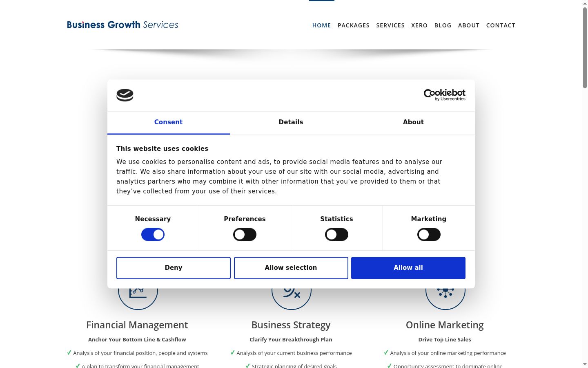Click the Deny button
The width and height of the screenshot is (588, 368).
pyautogui.click(x=174, y=268)
